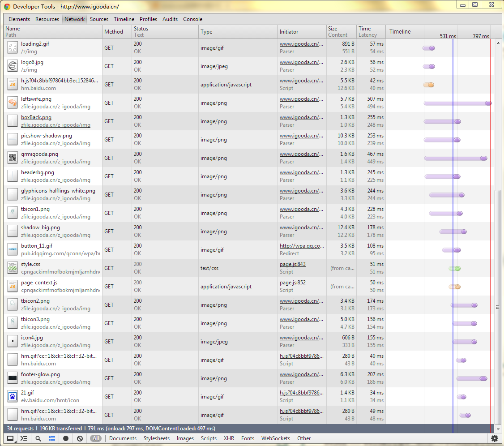The image size is (504, 446).
Task: Filter requests by Images
Action: click(x=185, y=438)
